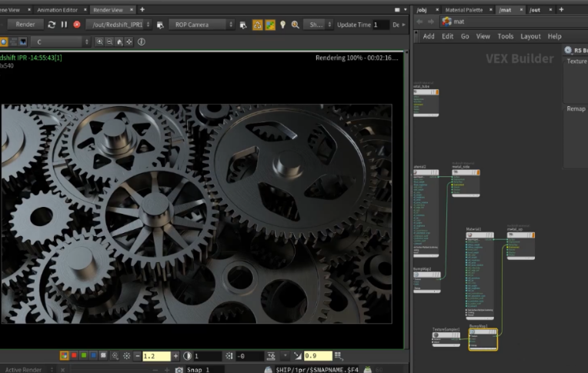Click the Render button
This screenshot has width=588, height=373.
tap(25, 25)
